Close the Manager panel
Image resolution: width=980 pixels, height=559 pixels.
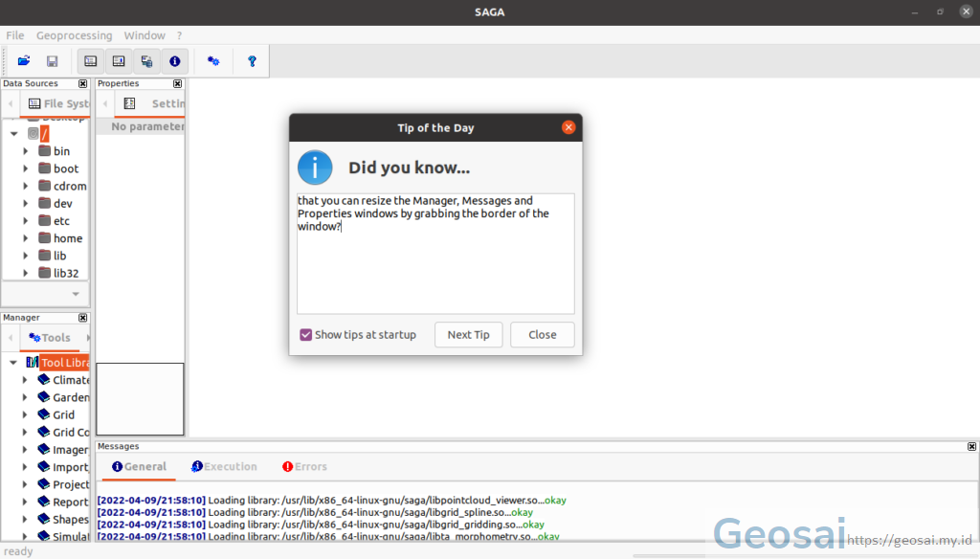[x=82, y=318]
